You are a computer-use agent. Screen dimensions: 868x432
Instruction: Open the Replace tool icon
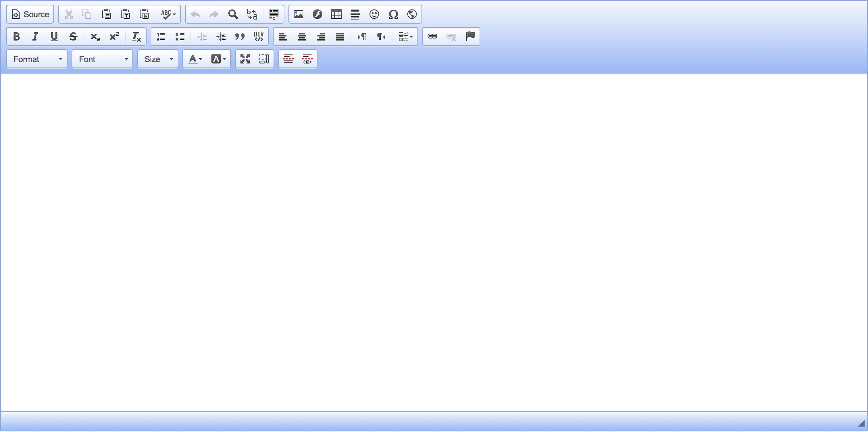click(252, 14)
